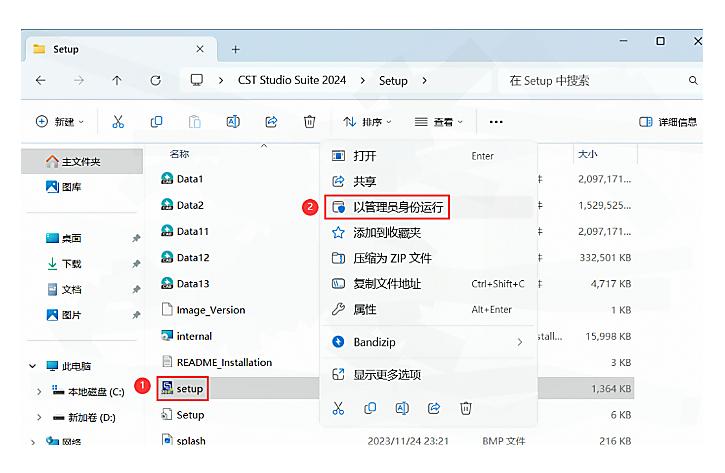The height and width of the screenshot is (473, 725).
Task: Select the Data2 file
Action: tap(182, 205)
